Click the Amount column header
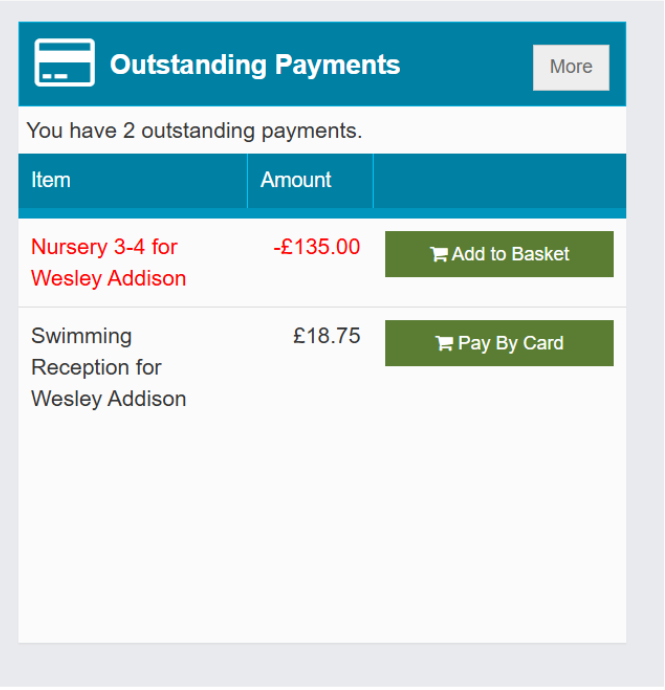Screen dimensions: 665x690 coord(295,181)
